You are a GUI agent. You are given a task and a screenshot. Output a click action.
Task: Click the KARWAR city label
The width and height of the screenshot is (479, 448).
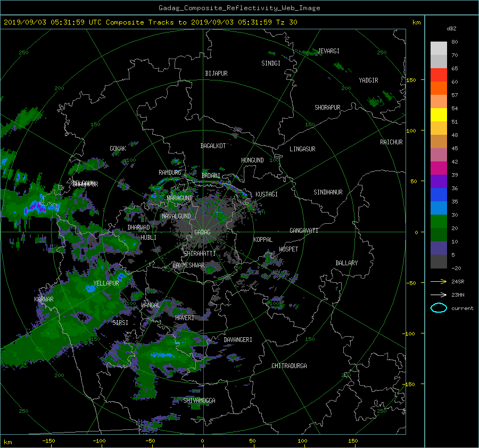44,299
